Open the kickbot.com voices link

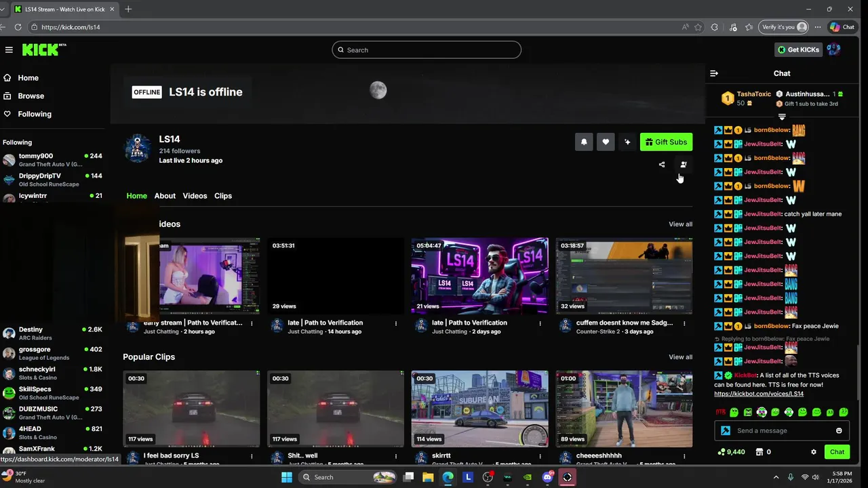pos(759,394)
